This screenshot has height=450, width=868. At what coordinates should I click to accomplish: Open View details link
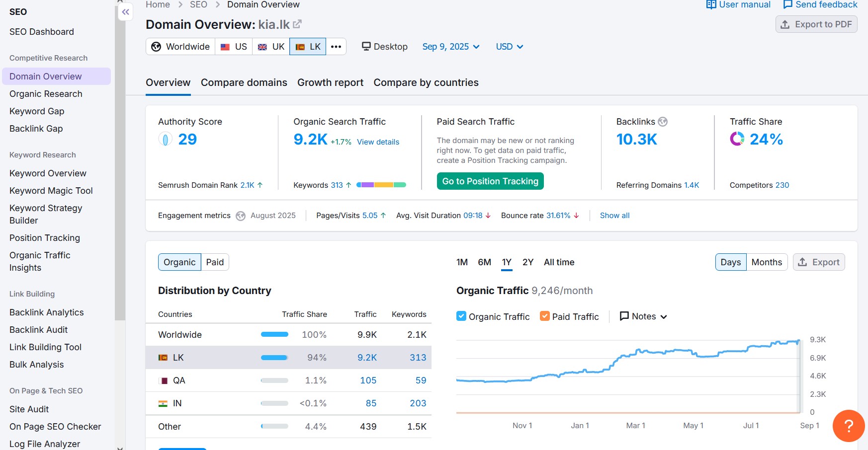(x=378, y=142)
